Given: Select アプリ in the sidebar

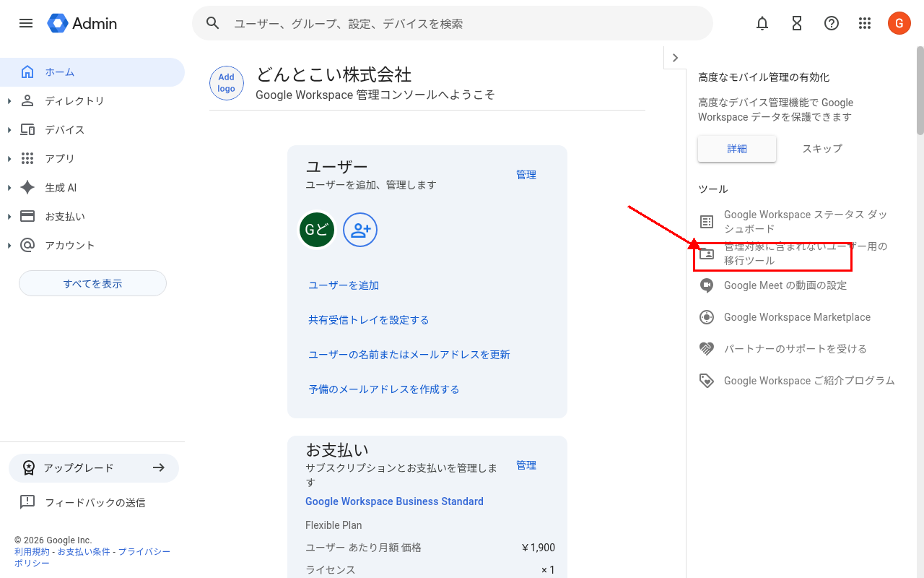Looking at the screenshot, I should tap(92, 159).
